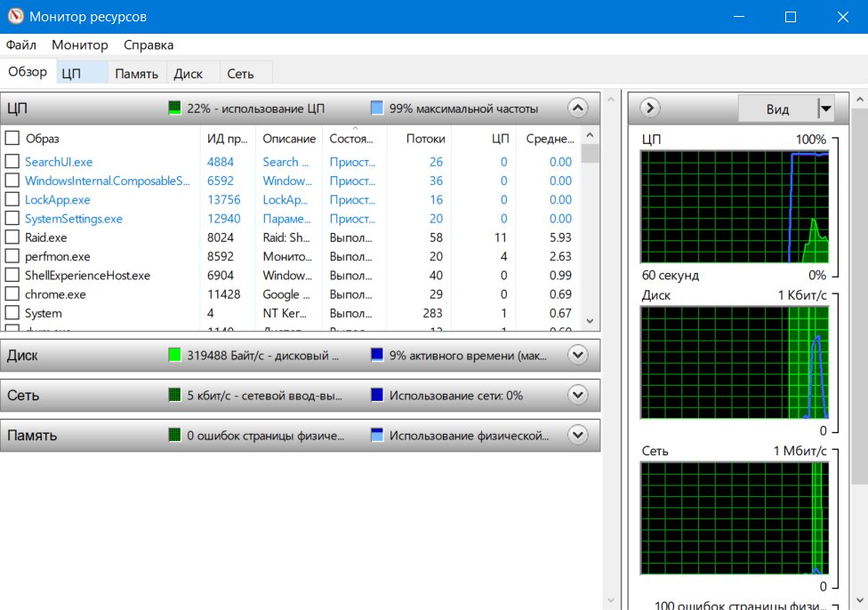
Task: Expand the Память section chevron
Action: coord(577,435)
